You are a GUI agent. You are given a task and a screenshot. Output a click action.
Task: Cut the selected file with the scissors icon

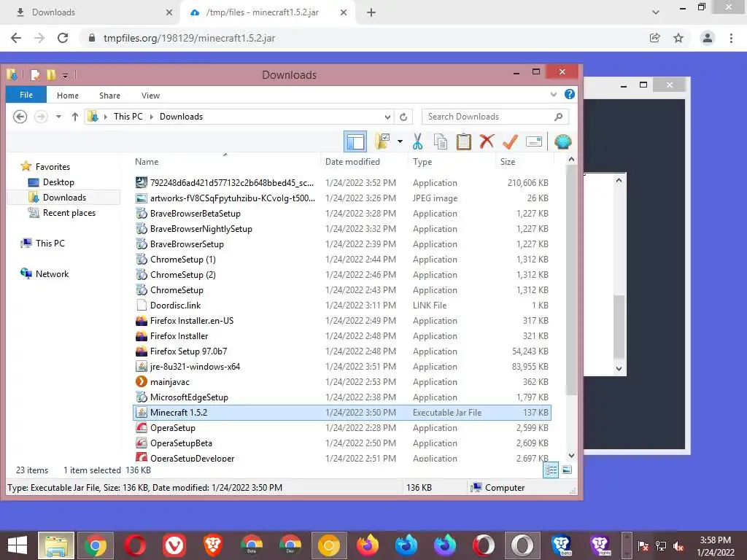click(x=417, y=141)
